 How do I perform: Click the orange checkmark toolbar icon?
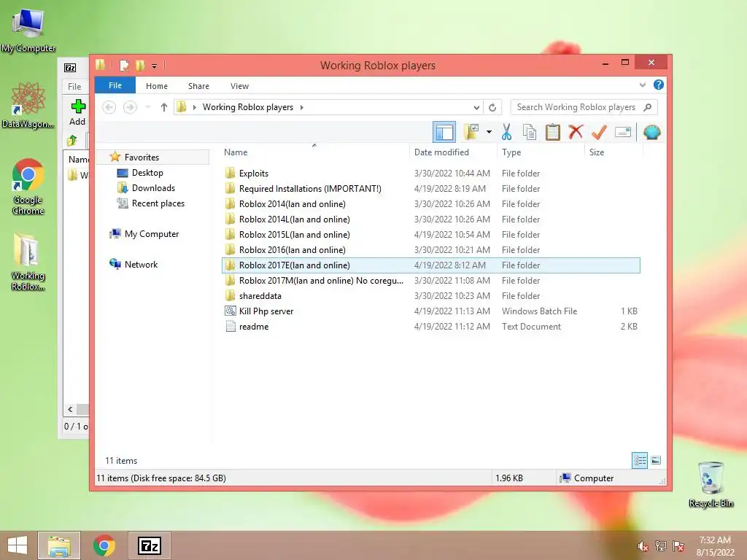click(599, 132)
